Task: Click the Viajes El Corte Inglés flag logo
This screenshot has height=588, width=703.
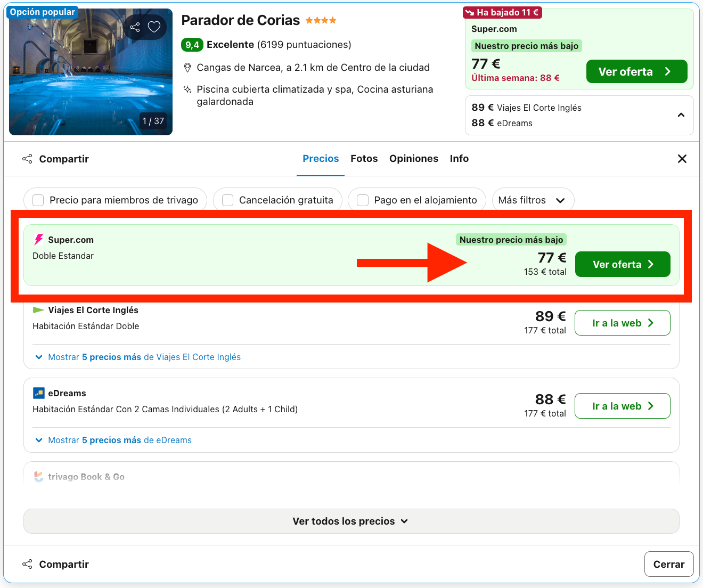Action: (x=38, y=310)
